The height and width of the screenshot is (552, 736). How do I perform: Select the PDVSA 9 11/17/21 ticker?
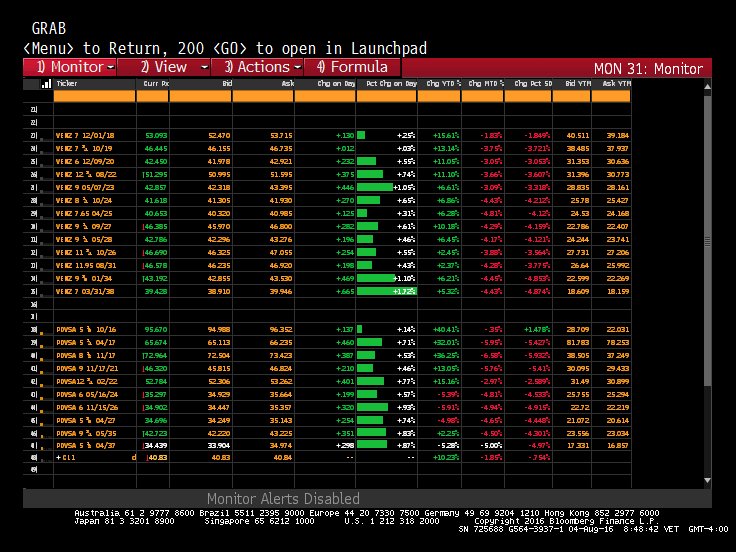[87, 368]
